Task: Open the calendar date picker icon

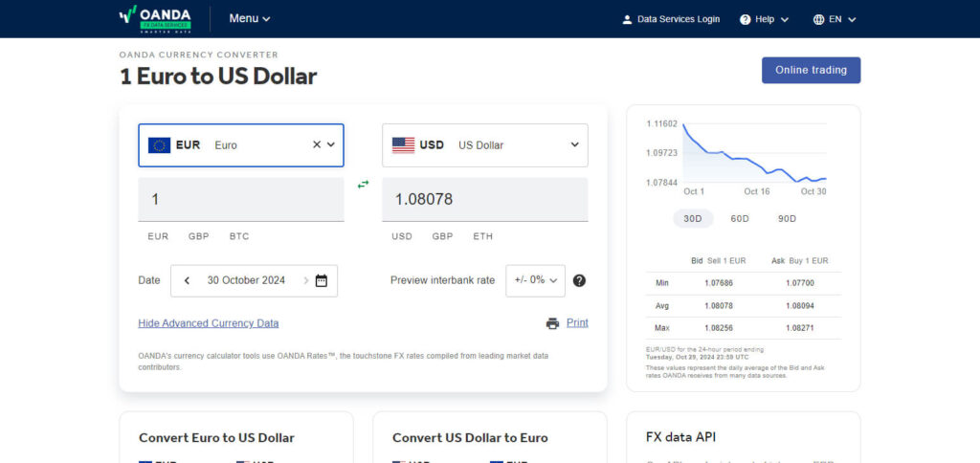Action: 322,280
